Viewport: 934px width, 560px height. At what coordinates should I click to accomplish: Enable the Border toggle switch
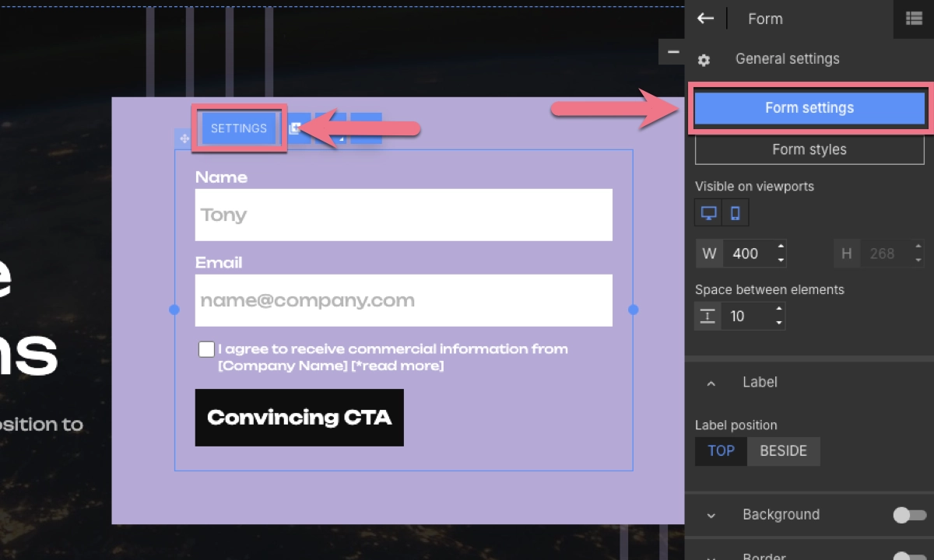[909, 555]
